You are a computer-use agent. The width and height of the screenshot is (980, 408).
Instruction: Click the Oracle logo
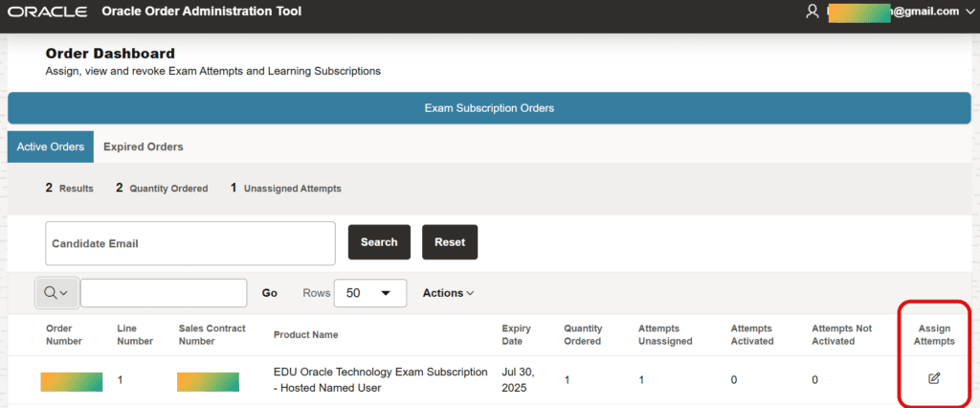click(49, 11)
